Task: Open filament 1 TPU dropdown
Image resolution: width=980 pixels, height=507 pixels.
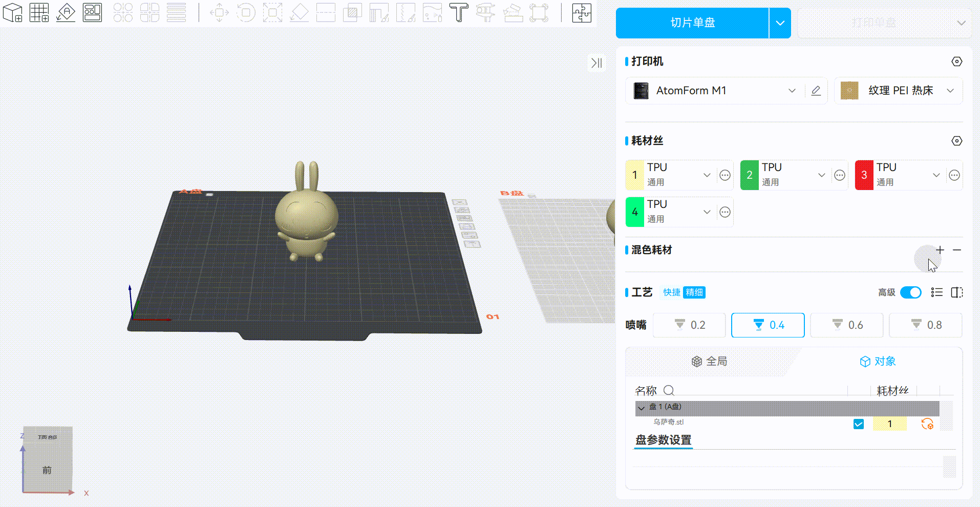Action: [x=707, y=175]
